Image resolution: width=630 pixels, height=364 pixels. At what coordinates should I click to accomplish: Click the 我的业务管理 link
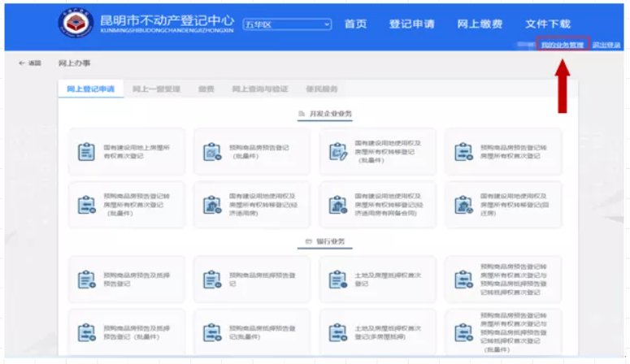(563, 45)
